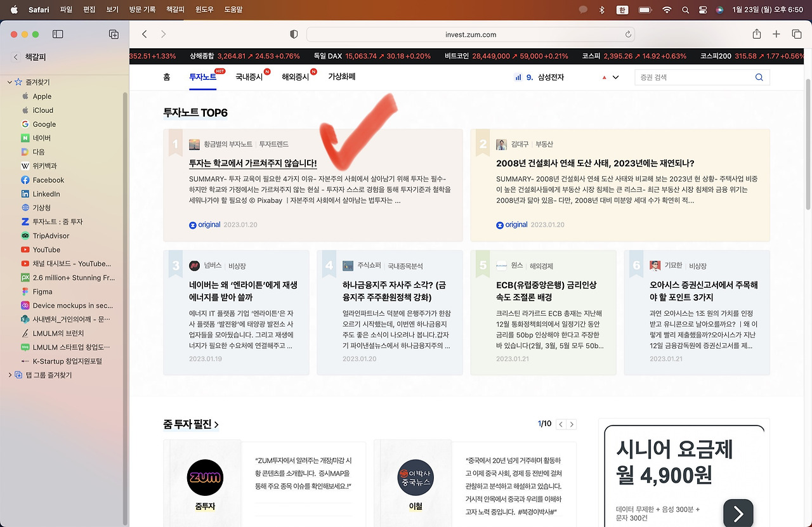
Task: Expand the 탭 그룹 즐겨찾기 folder
Action: pyautogui.click(x=10, y=375)
